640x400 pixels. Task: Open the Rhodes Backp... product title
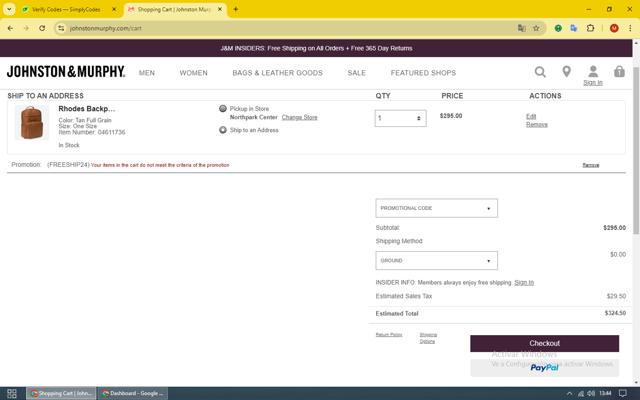87,109
